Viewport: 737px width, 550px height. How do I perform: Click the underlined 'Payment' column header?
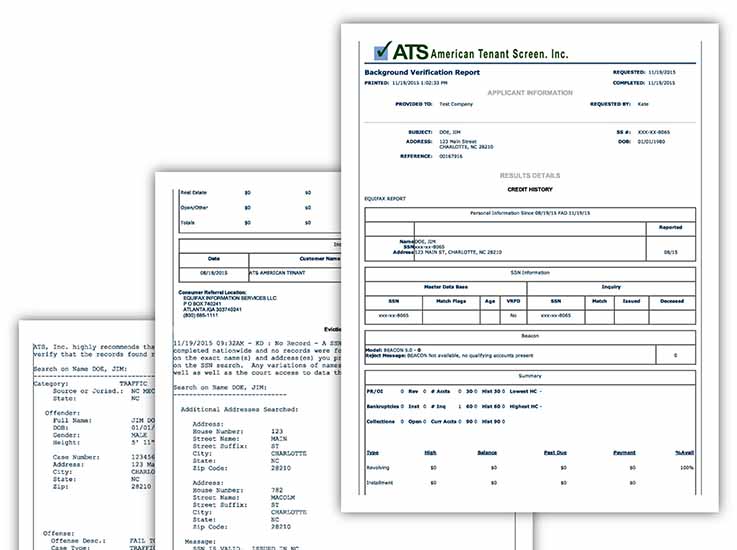point(624,453)
